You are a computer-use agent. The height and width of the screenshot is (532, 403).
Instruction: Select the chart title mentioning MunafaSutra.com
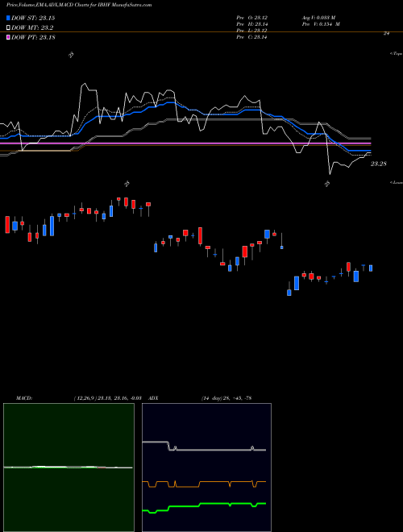(x=79, y=5)
